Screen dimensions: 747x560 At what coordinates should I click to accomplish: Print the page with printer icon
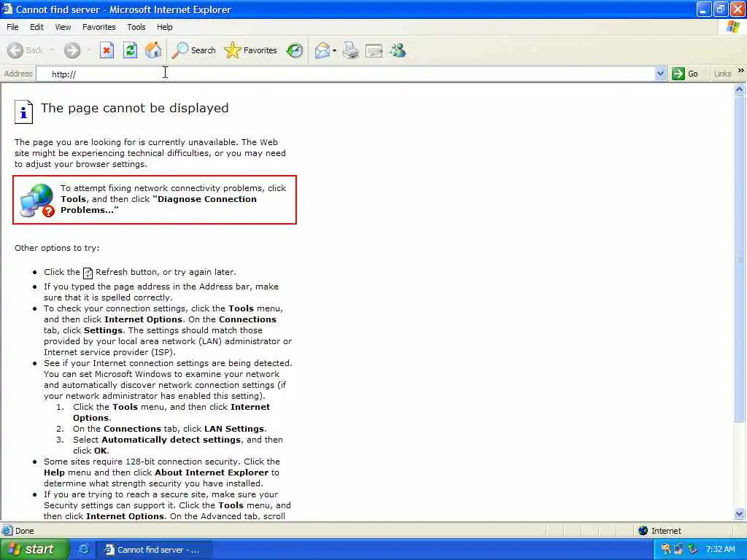click(351, 50)
